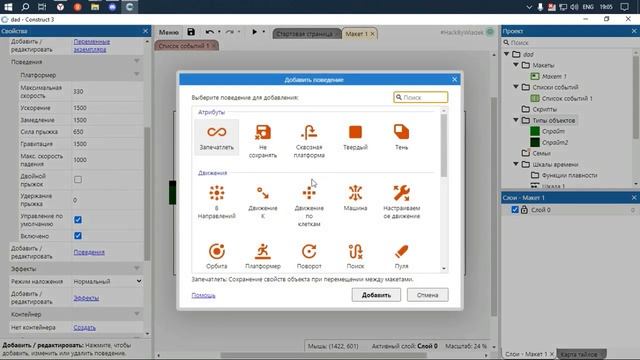Click the Play preview toolbar icon
Viewport: 640px width, 360px height.
click(x=254, y=32)
